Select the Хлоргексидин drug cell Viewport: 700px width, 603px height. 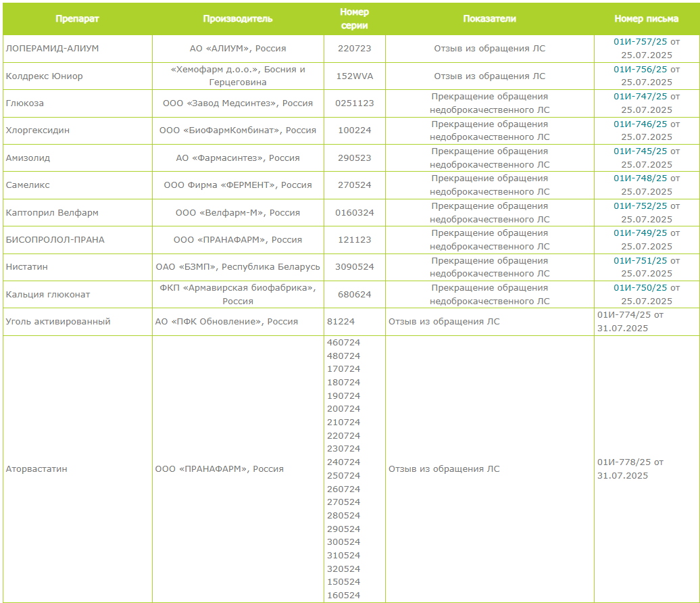tap(77, 130)
